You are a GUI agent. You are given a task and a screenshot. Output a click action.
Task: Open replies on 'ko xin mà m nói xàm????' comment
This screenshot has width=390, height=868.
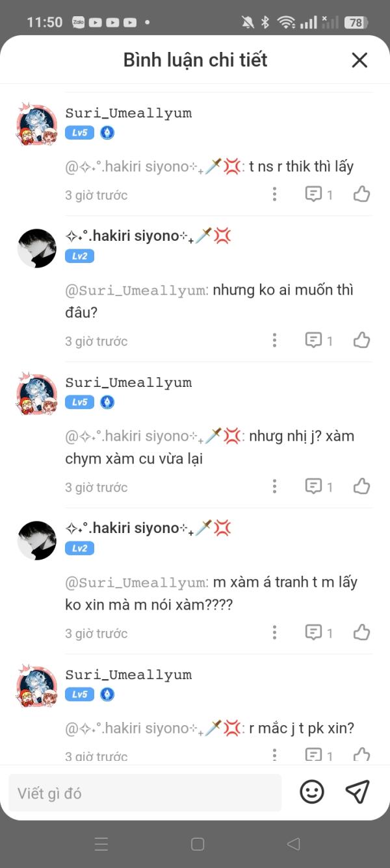pos(319,632)
